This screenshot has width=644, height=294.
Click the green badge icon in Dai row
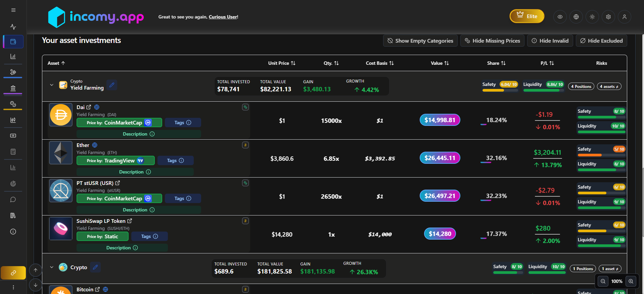point(245,107)
